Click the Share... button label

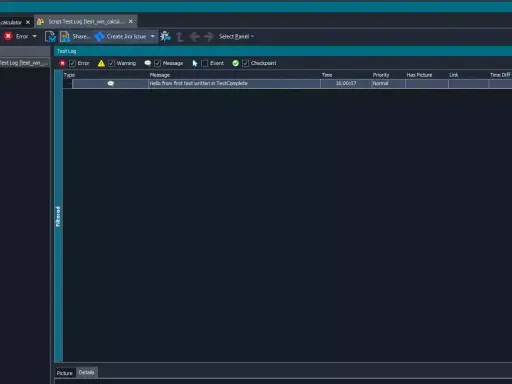point(82,37)
